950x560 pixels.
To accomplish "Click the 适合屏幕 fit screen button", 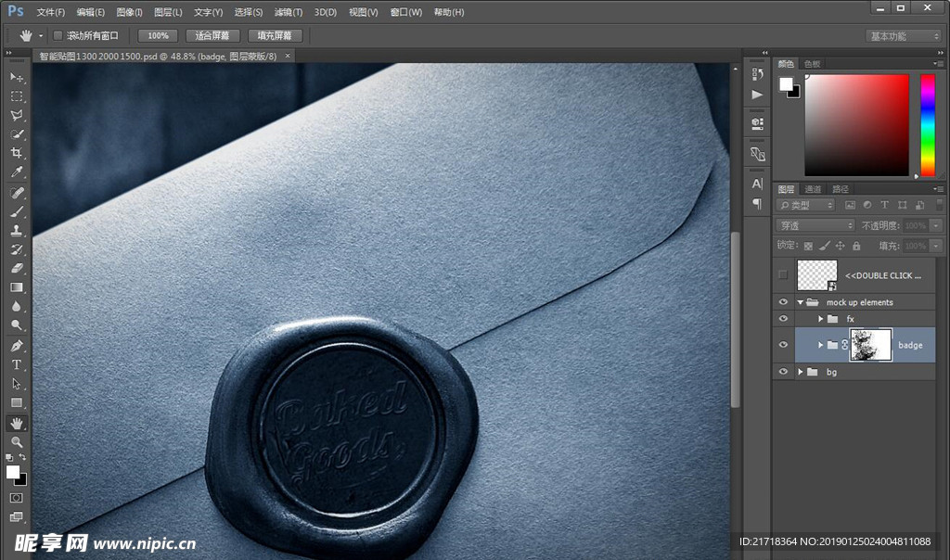I will pos(212,36).
